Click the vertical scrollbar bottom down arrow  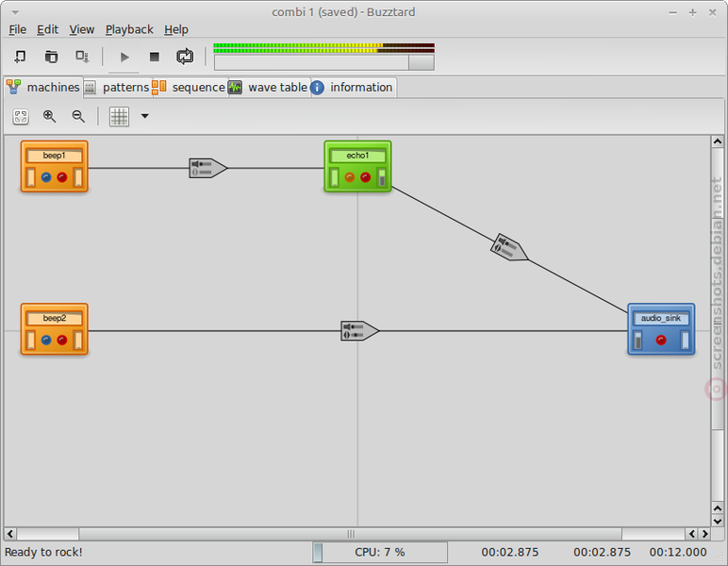click(x=718, y=521)
